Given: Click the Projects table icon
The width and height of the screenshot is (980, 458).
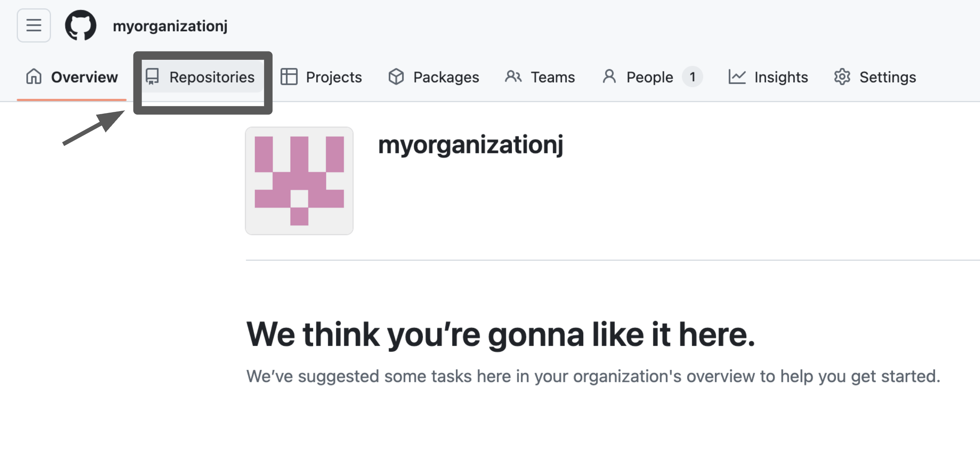Looking at the screenshot, I should (289, 77).
